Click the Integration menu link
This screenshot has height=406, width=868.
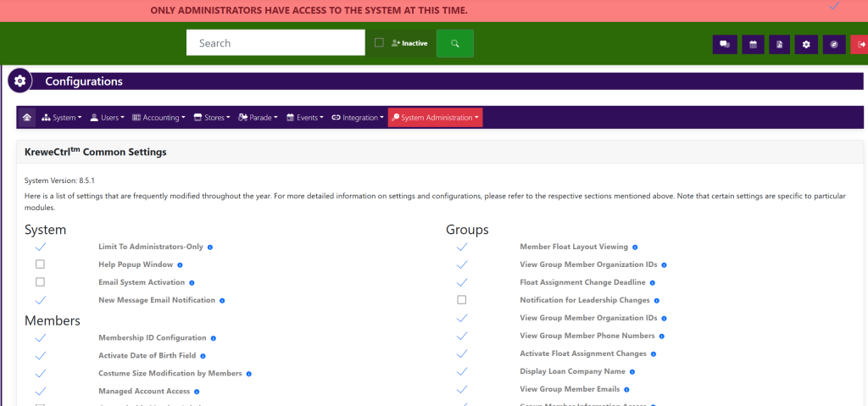357,118
